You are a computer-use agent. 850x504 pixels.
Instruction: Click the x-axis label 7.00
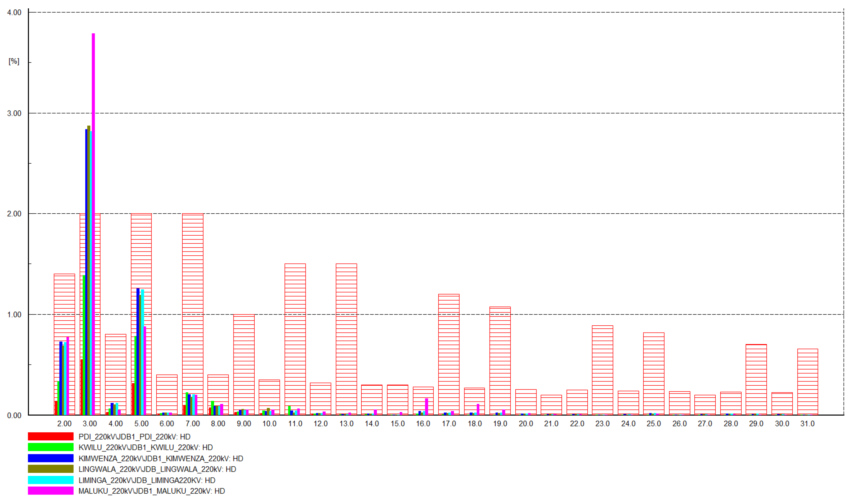(193, 424)
